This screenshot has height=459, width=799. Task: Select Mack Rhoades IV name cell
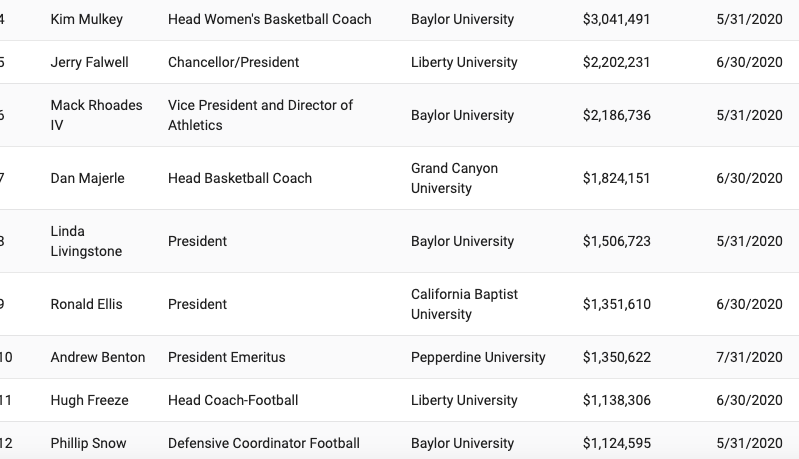click(x=96, y=115)
